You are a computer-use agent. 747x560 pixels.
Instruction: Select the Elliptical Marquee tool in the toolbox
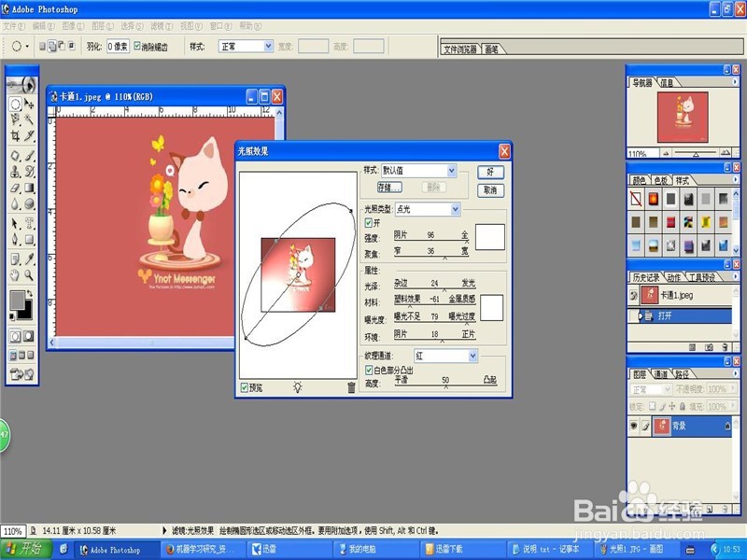point(15,104)
